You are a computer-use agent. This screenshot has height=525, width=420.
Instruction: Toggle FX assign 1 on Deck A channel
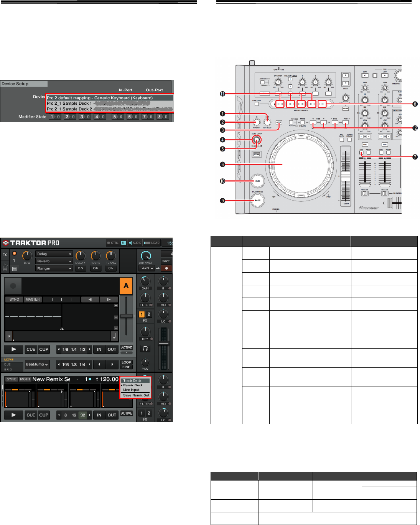(x=142, y=314)
